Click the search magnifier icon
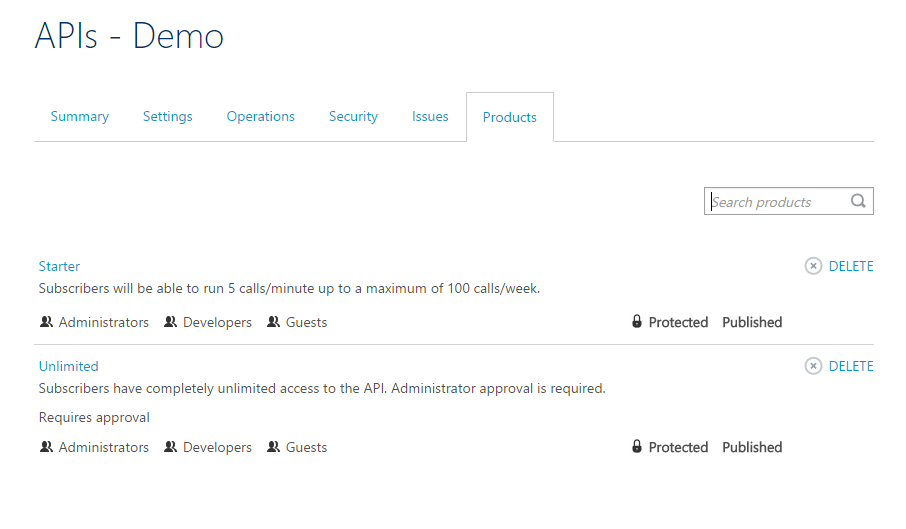The image size is (906, 529). click(858, 201)
